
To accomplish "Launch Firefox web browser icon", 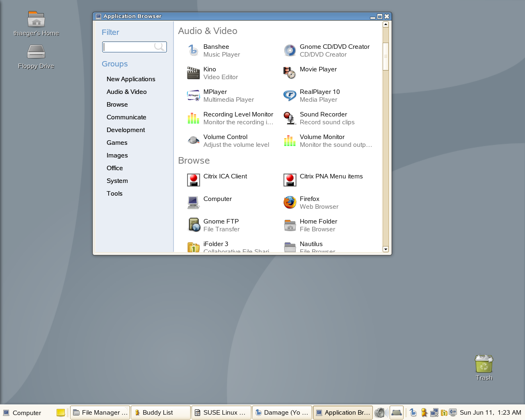I will click(290, 203).
